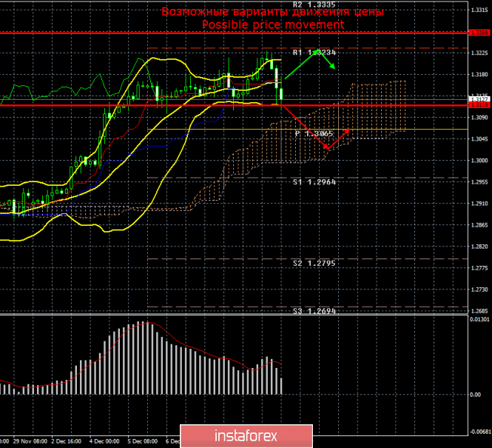
Task: Click the R1 1.3234 resistance label
Action: (314, 53)
